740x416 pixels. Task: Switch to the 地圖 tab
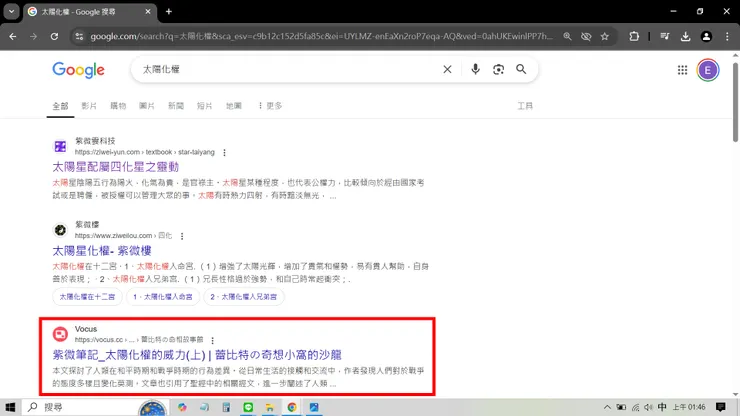click(234, 106)
